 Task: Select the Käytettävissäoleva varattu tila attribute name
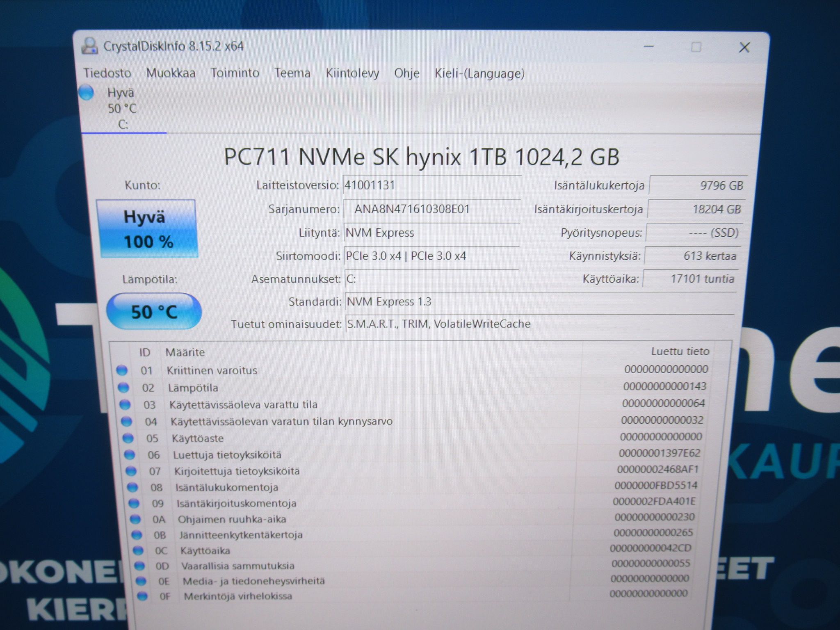click(243, 405)
